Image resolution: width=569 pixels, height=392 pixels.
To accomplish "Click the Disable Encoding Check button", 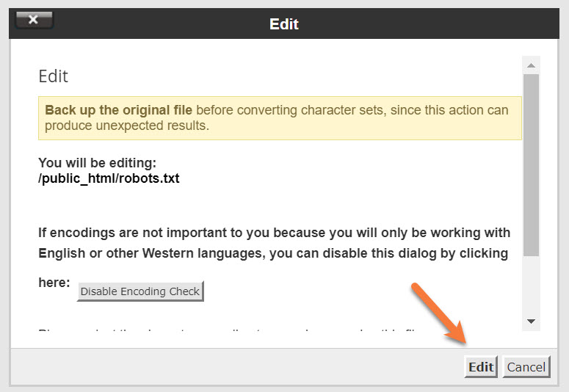I will 139,291.
